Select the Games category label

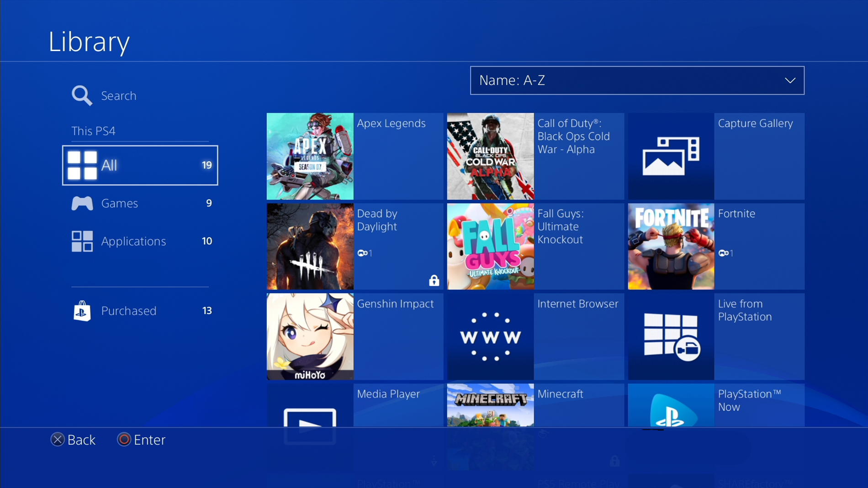(120, 203)
